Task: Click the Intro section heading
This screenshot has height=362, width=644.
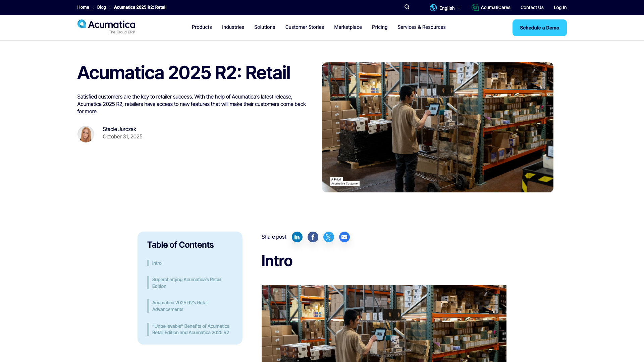Action: point(277,261)
